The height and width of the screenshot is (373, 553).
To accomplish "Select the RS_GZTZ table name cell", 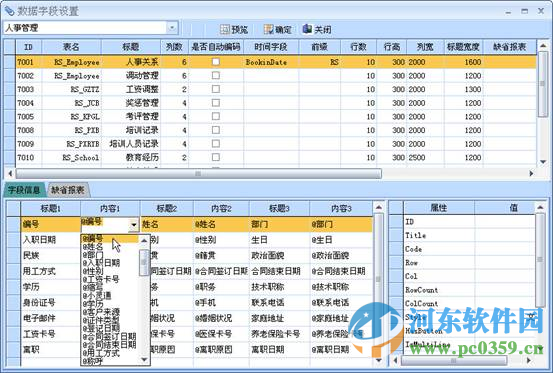I will (71, 89).
